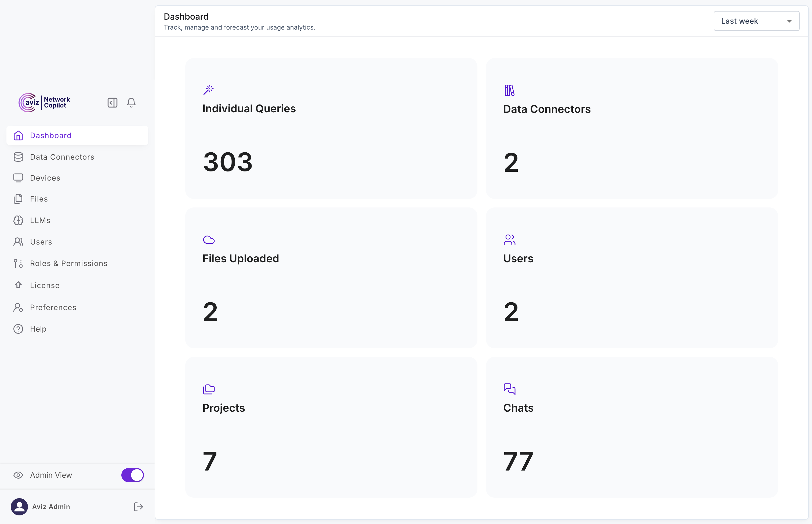Open the Help page link
This screenshot has width=812, height=524.
[38, 329]
